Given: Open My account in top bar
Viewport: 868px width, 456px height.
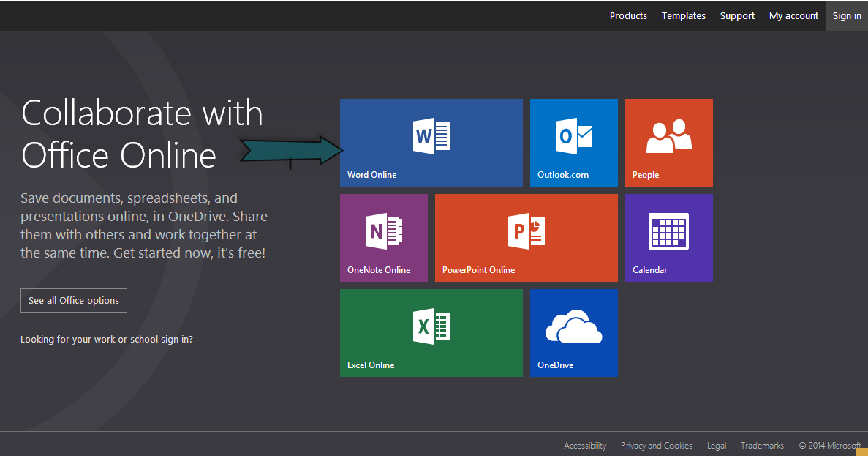Looking at the screenshot, I should [794, 16].
